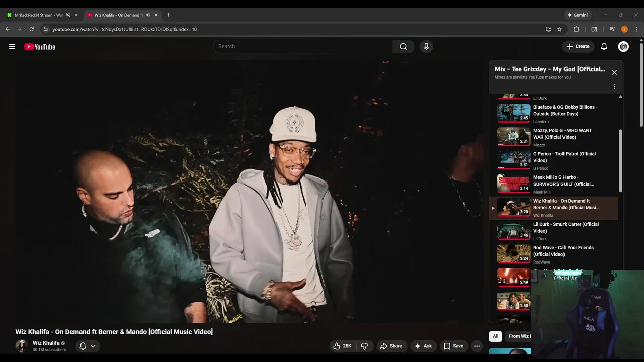Like the video with thumbs up 28K
The height and width of the screenshot is (362, 644).
pos(342,346)
